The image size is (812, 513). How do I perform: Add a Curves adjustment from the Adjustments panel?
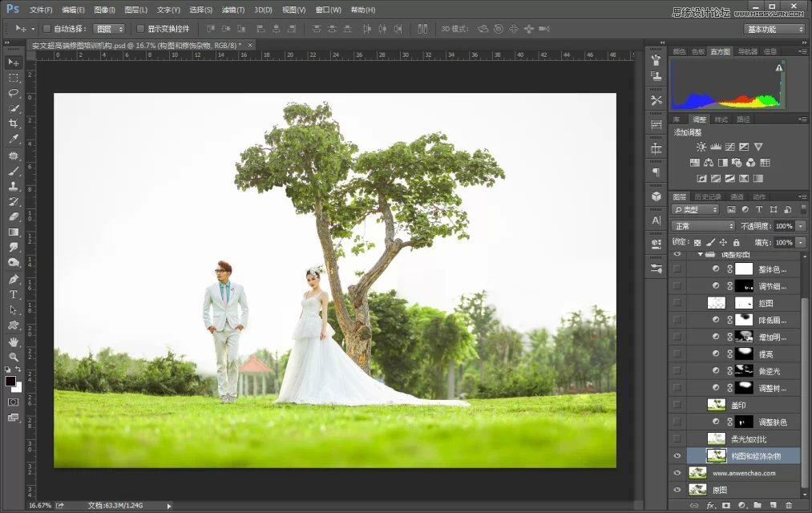click(731, 146)
